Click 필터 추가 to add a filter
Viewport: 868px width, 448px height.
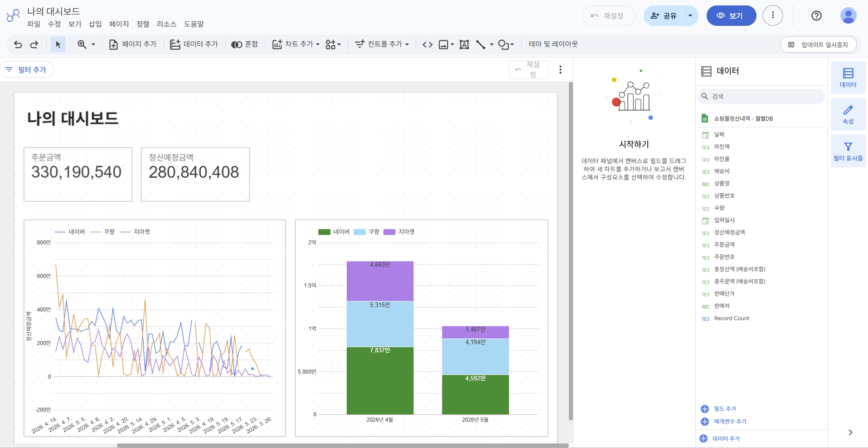pos(27,70)
